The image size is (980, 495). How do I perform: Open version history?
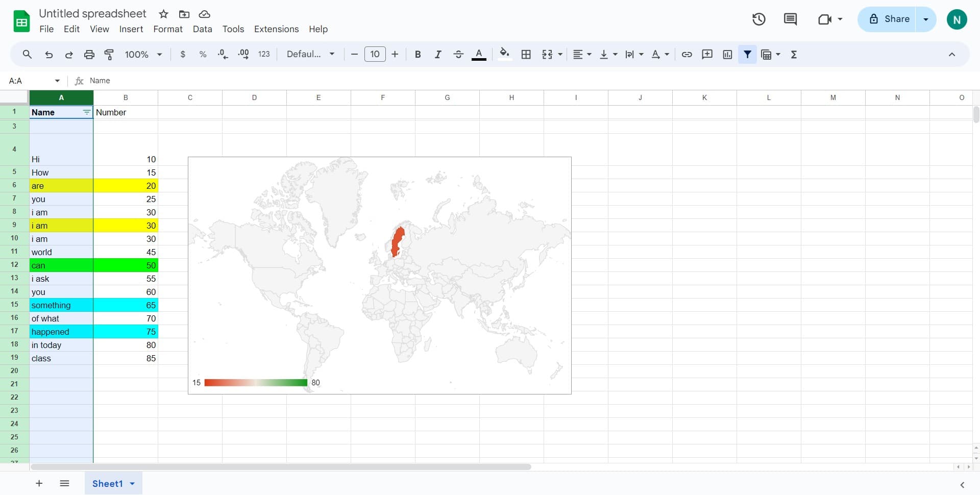(x=758, y=19)
